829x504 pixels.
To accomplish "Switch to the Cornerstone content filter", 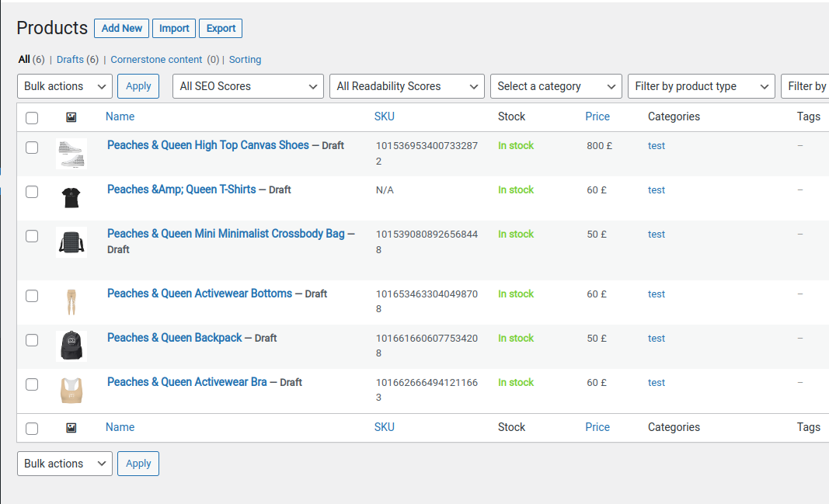I will coord(156,59).
